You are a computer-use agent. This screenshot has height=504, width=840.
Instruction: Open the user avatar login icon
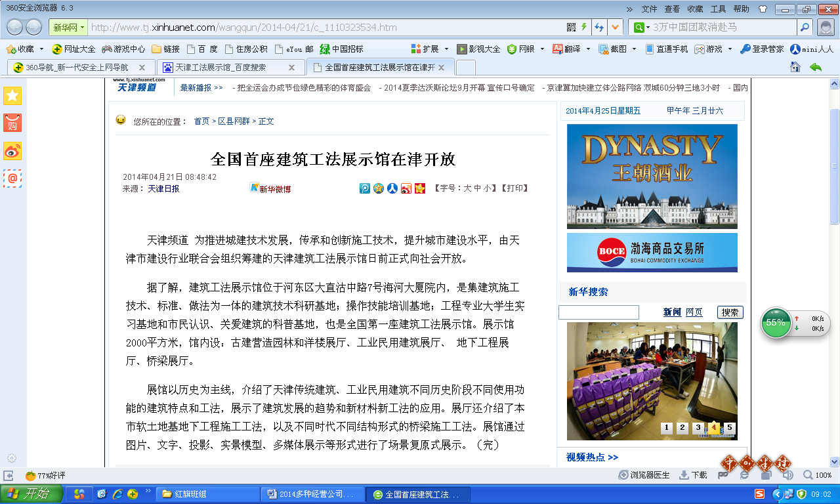826,27
